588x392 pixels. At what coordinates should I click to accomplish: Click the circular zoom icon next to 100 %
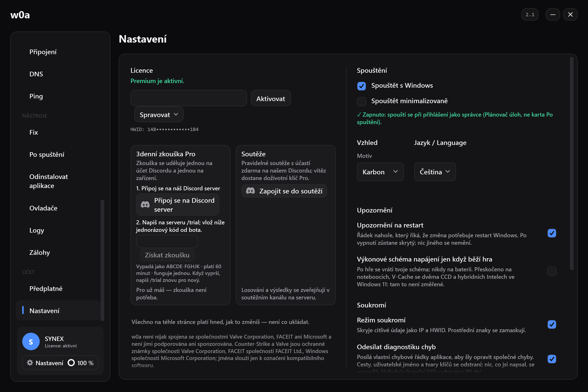pyautogui.click(x=71, y=363)
